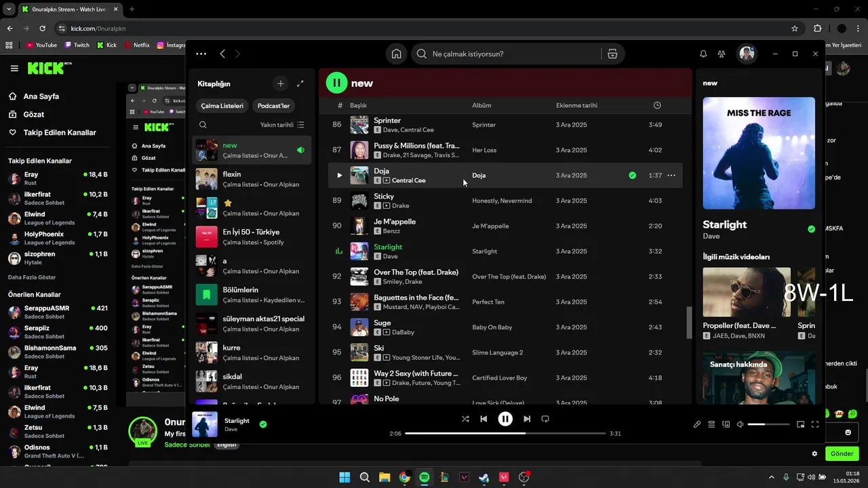Open the 'flexin' playlist in the library
This screenshot has height=488, width=868.
click(x=252, y=179)
